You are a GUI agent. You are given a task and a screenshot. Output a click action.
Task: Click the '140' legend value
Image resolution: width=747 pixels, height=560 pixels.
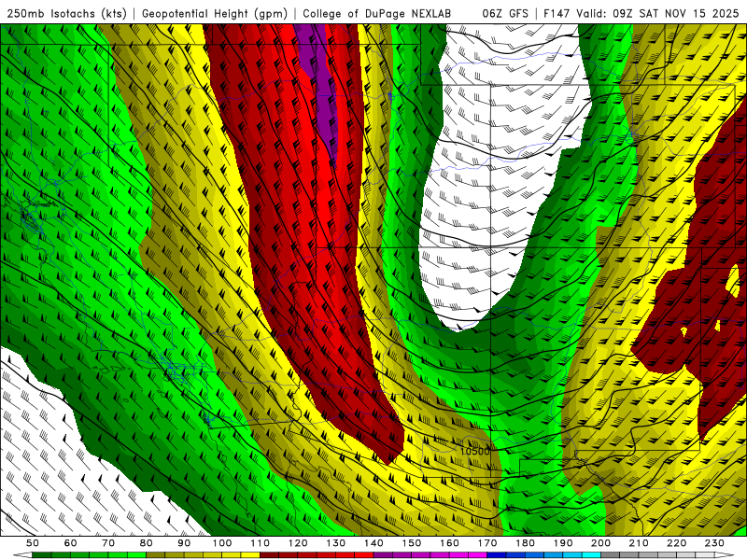coord(373,543)
